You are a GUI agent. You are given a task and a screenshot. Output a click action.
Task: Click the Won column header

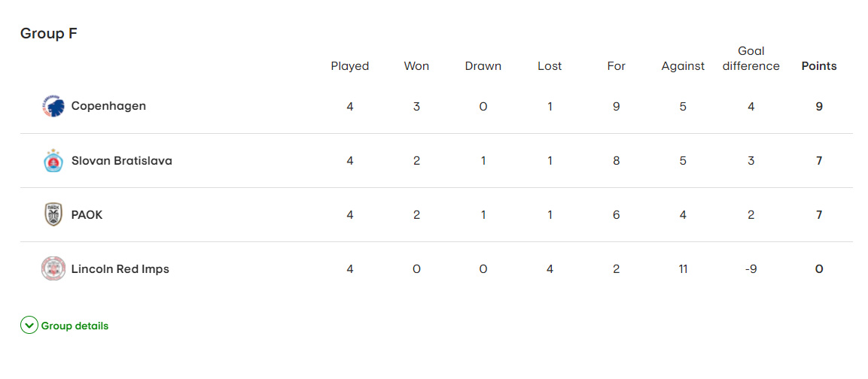[x=416, y=66]
